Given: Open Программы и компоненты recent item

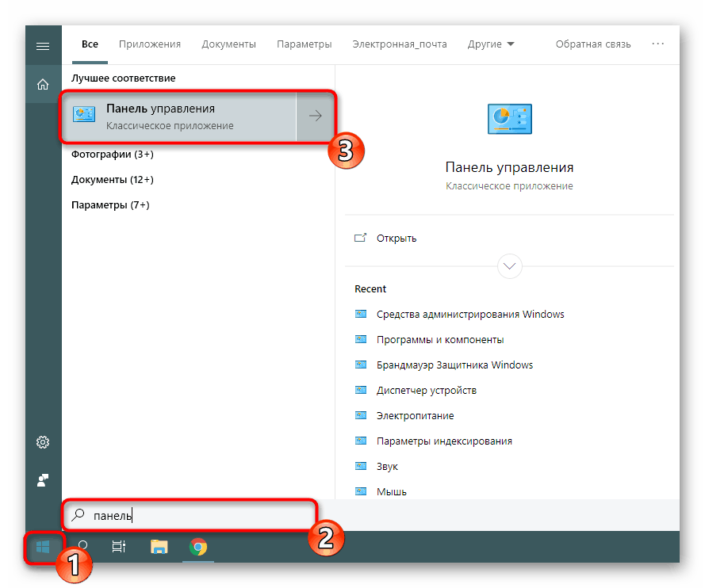Looking at the screenshot, I should tap(440, 340).
